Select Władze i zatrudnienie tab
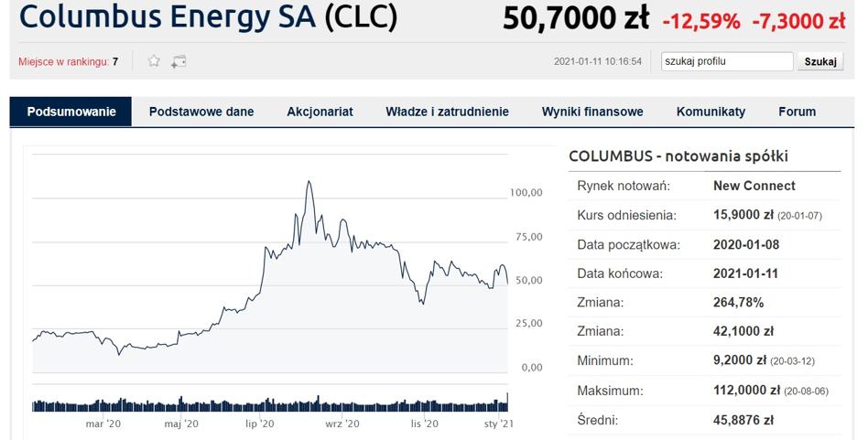This screenshot has width=868, height=440. pos(448,112)
